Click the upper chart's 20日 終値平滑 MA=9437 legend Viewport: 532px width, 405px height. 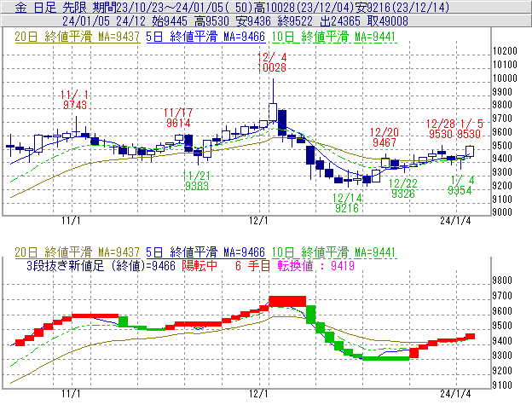tap(78, 37)
